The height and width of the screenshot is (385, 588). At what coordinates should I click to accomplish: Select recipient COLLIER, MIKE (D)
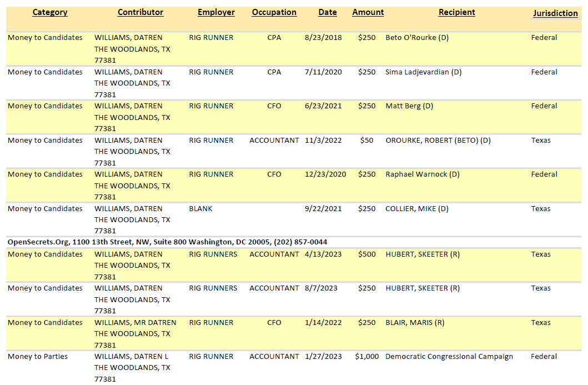pos(417,209)
